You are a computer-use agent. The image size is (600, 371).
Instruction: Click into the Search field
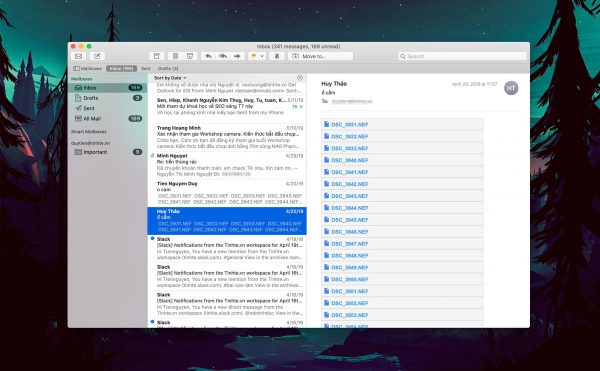pyautogui.click(x=462, y=56)
